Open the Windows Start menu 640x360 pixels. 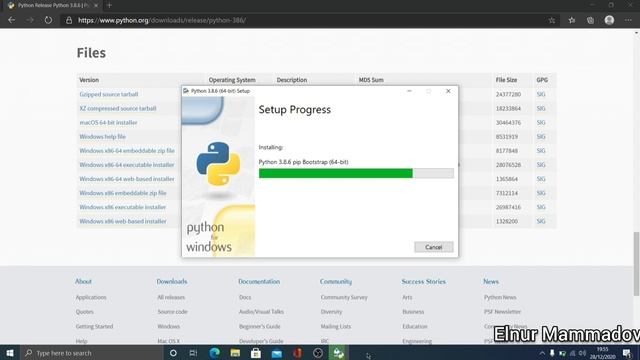coord(10,353)
